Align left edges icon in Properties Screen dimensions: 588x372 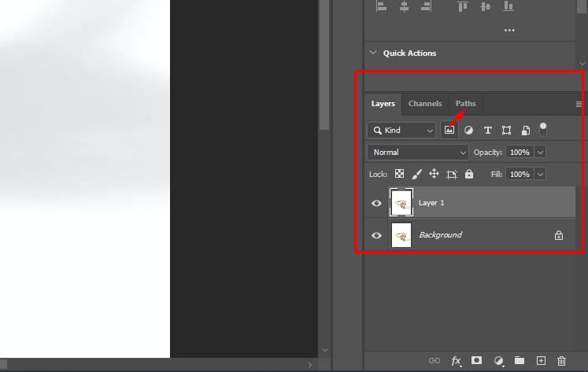point(382,6)
